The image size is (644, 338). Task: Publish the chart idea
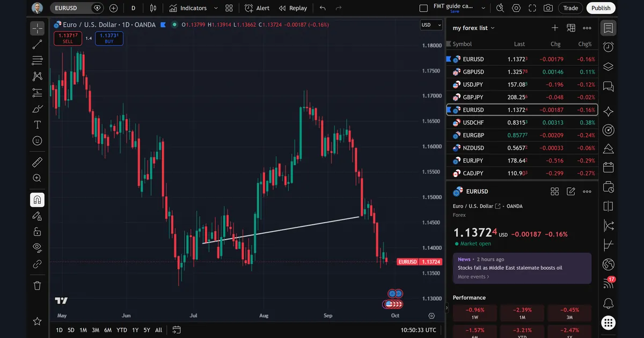coord(601,8)
